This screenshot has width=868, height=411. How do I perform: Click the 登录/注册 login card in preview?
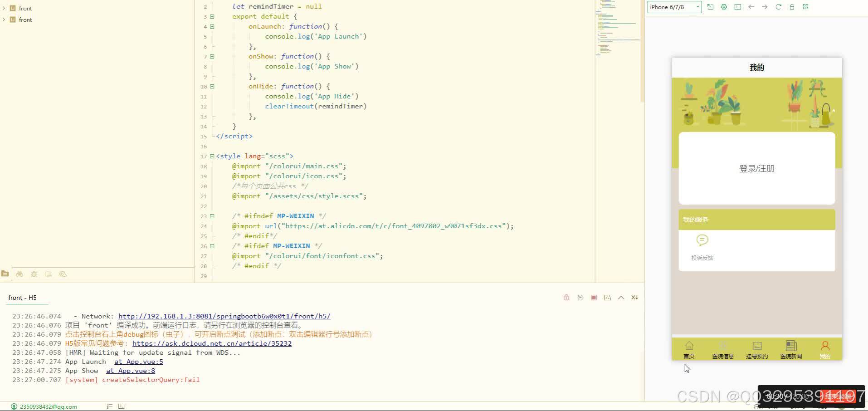pyautogui.click(x=757, y=168)
